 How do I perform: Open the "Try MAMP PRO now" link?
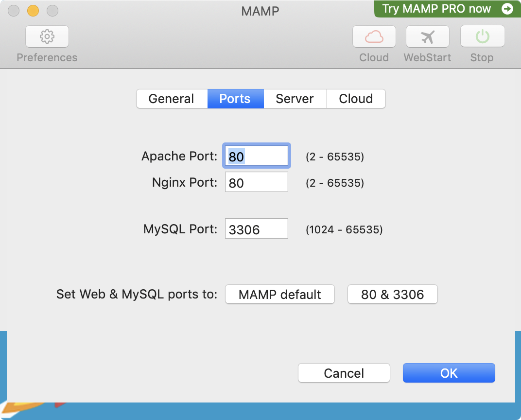tap(436, 9)
